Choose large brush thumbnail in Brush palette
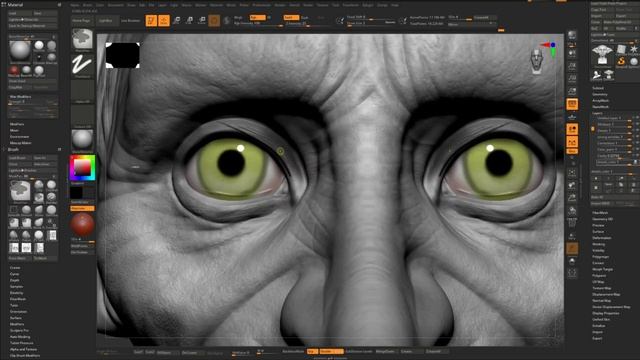640x360 pixels. tap(20, 191)
